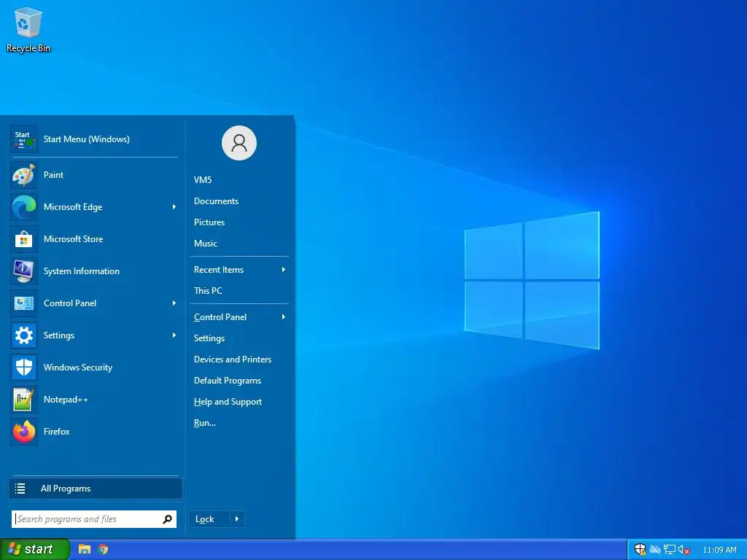Click the System Information label
The image size is (747, 560).
point(82,271)
